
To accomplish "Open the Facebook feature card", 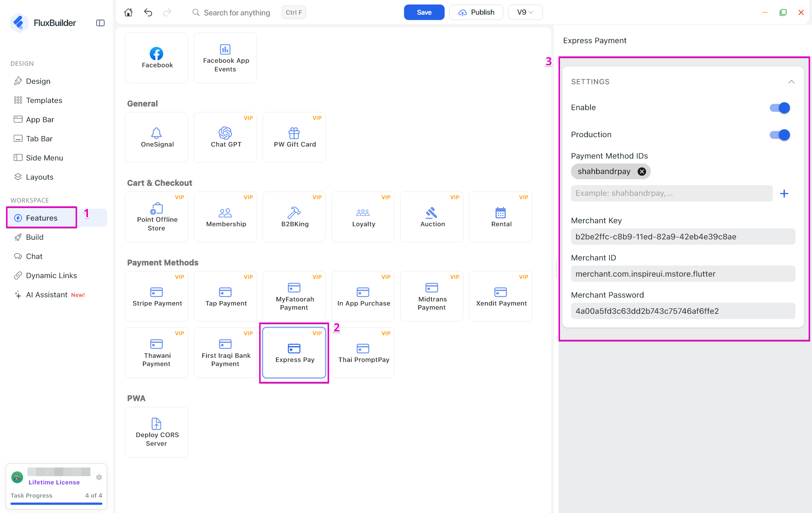I will (x=156, y=58).
